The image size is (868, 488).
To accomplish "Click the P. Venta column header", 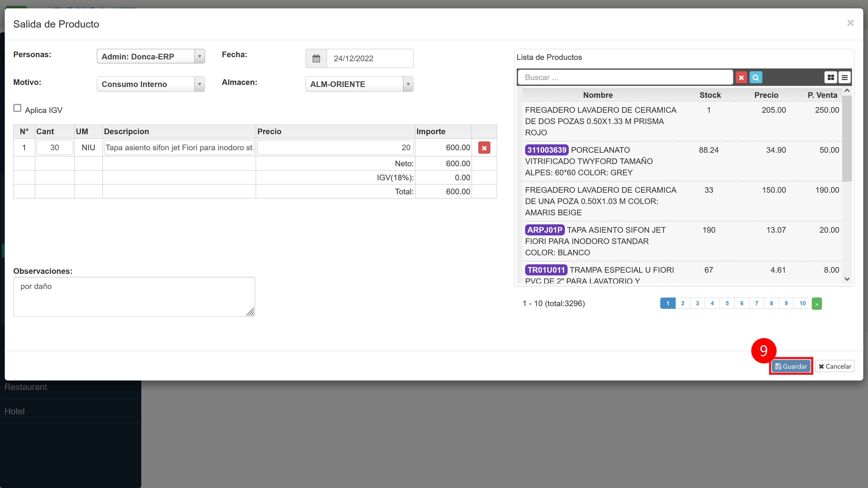I will click(822, 95).
